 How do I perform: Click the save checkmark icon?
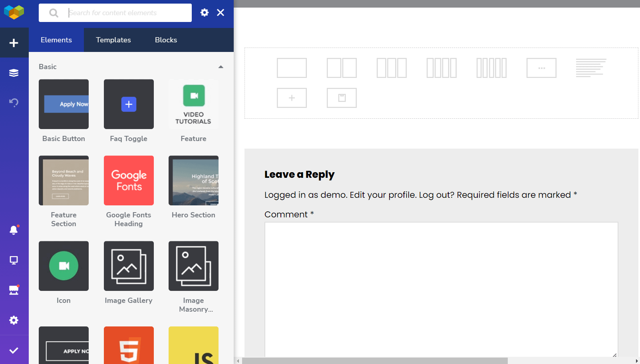point(14,350)
